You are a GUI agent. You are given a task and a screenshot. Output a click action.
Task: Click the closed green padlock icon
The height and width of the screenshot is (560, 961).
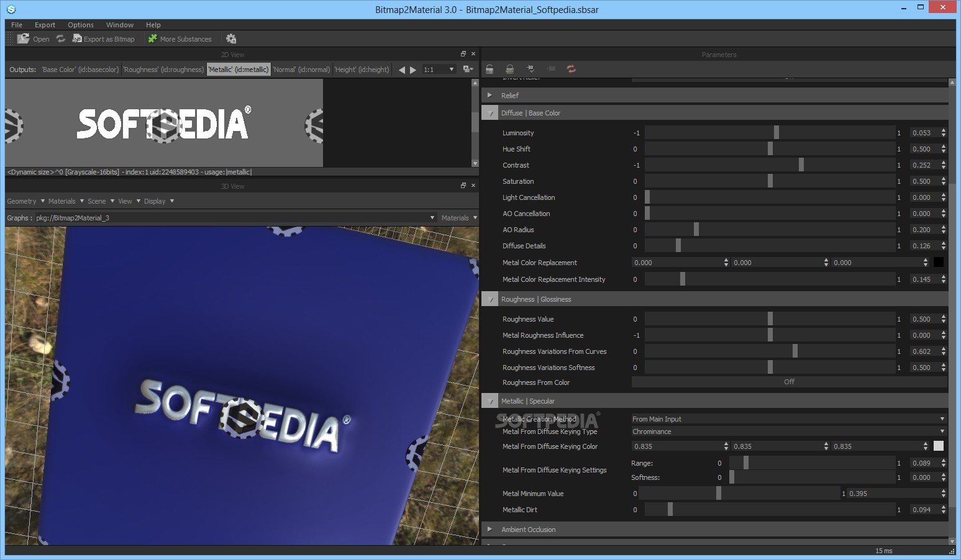509,69
